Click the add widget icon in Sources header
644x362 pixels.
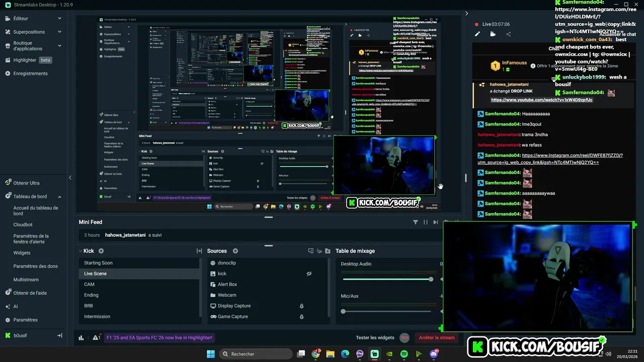pyautogui.click(x=310, y=251)
